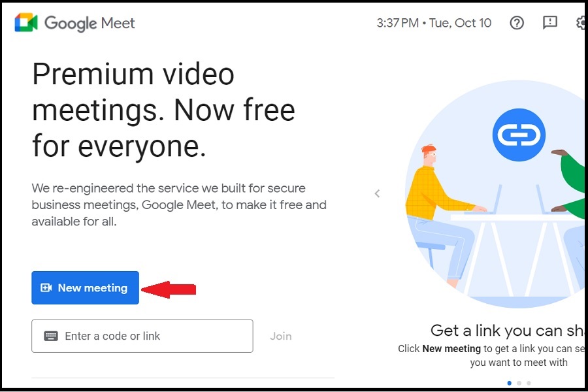The image size is (588, 392).
Task: Click the Google Meet camera logo
Action: [26, 22]
